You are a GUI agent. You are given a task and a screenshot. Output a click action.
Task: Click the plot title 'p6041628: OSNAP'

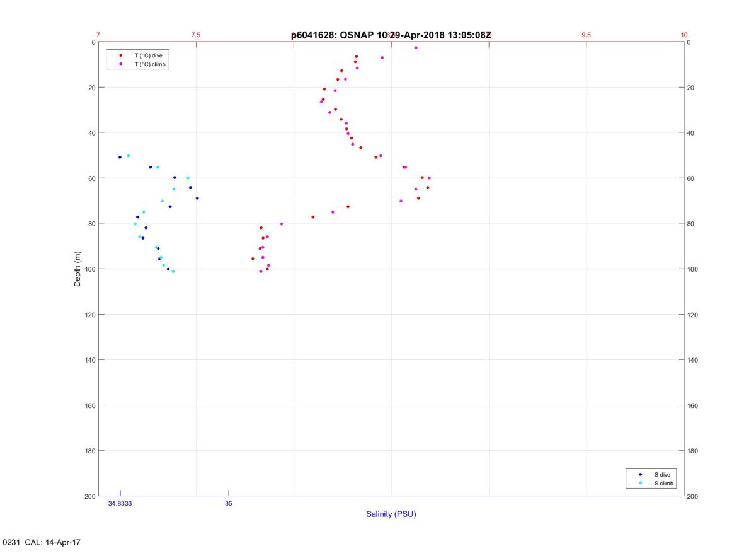click(332, 35)
